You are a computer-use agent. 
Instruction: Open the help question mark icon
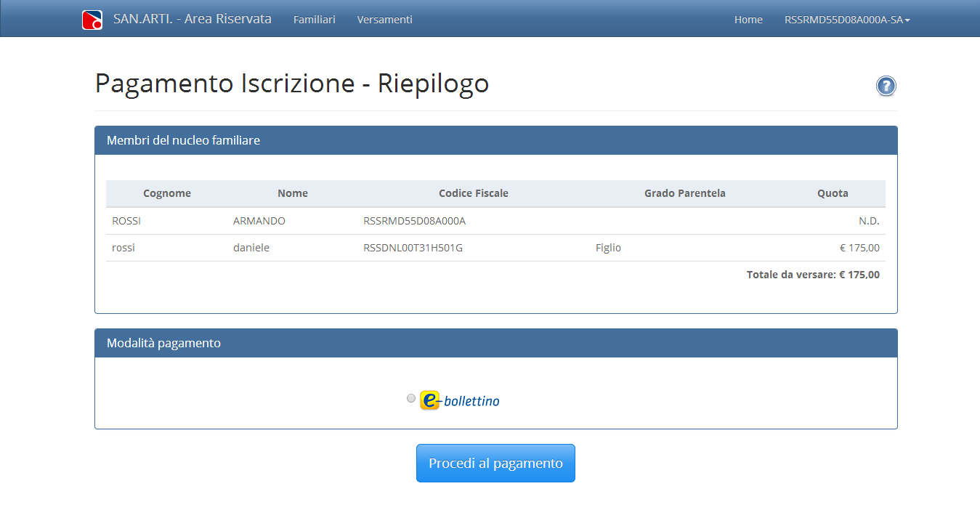point(886,86)
